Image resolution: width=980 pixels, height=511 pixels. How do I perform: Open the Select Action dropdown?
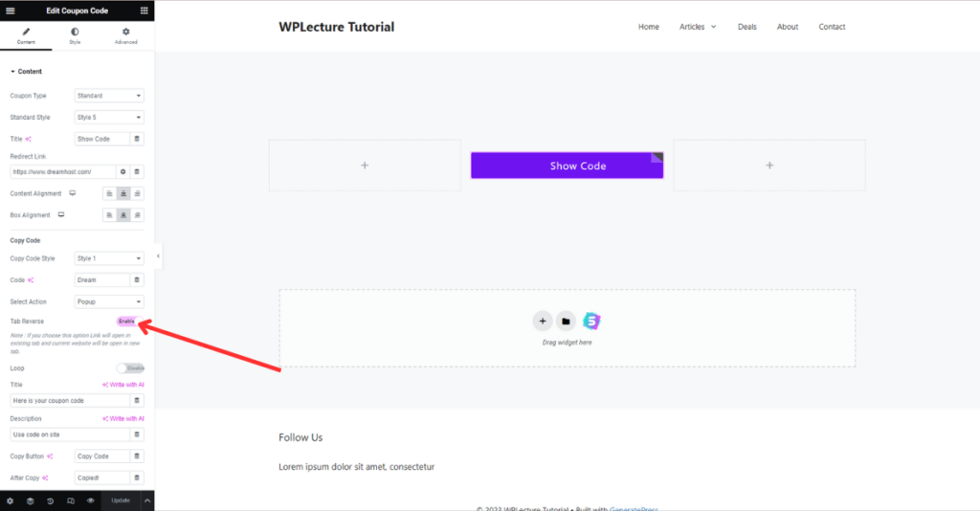(x=109, y=301)
